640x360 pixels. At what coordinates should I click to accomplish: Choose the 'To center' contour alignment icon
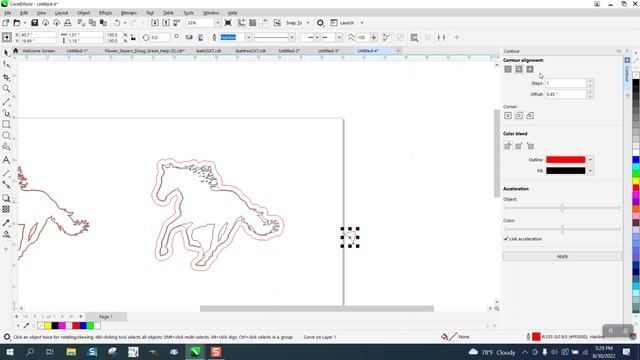(508, 69)
